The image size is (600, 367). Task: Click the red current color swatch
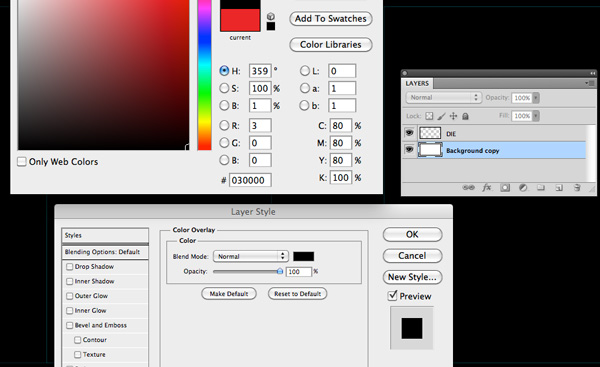point(240,20)
